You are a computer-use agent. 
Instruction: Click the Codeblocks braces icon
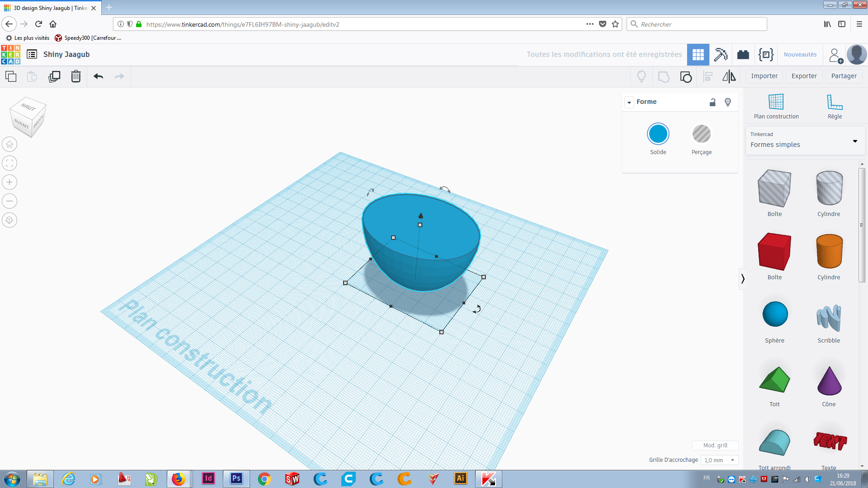[766, 55]
